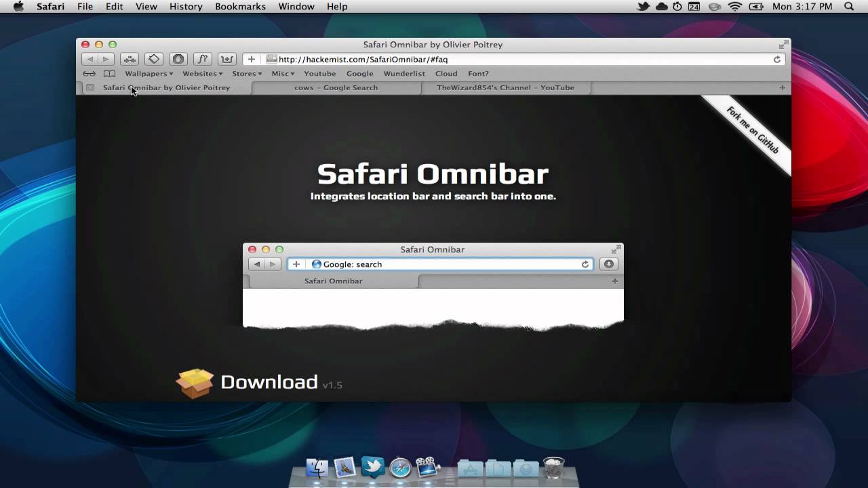
Task: Open the History menu
Action: pos(186,6)
